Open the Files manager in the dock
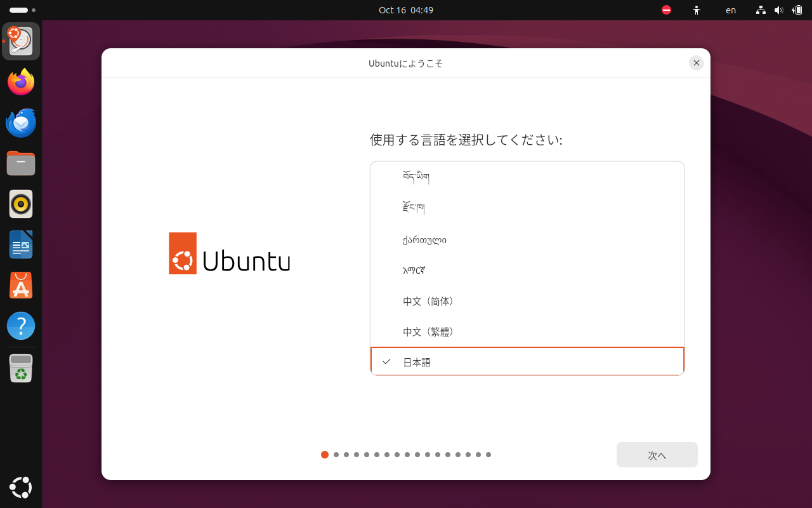 coord(21,163)
